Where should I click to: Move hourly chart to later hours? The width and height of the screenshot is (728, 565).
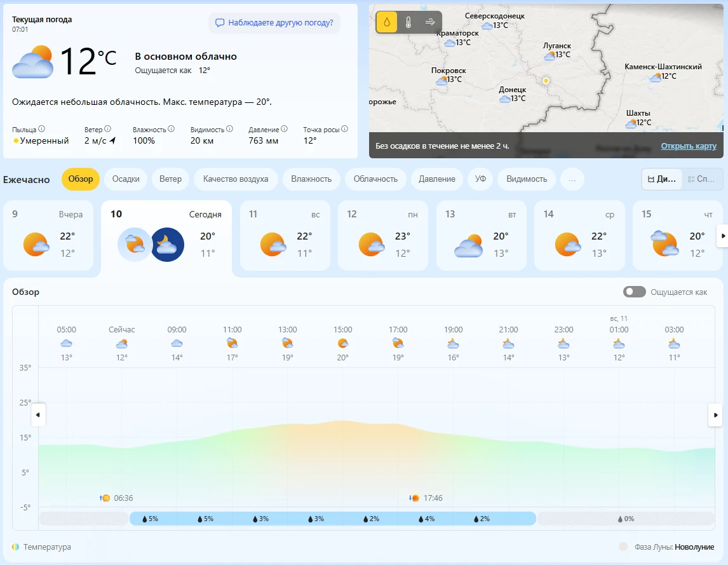[x=715, y=415]
